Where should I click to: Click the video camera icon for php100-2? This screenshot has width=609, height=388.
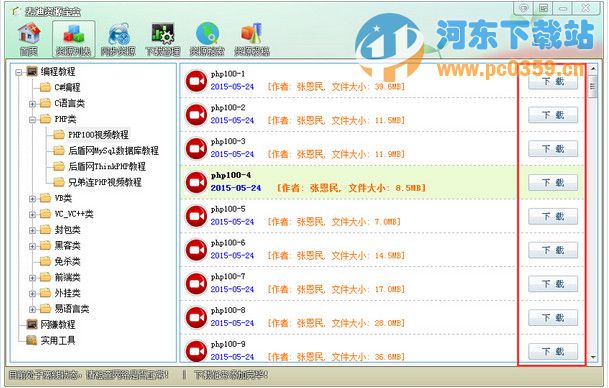click(196, 115)
